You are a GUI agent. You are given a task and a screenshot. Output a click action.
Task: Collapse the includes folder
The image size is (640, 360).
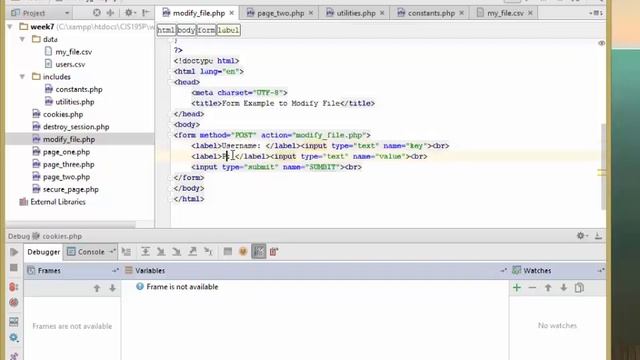22,77
